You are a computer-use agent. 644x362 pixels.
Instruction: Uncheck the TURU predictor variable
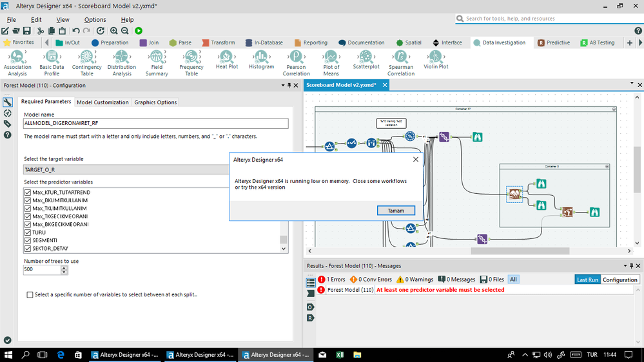point(28,233)
